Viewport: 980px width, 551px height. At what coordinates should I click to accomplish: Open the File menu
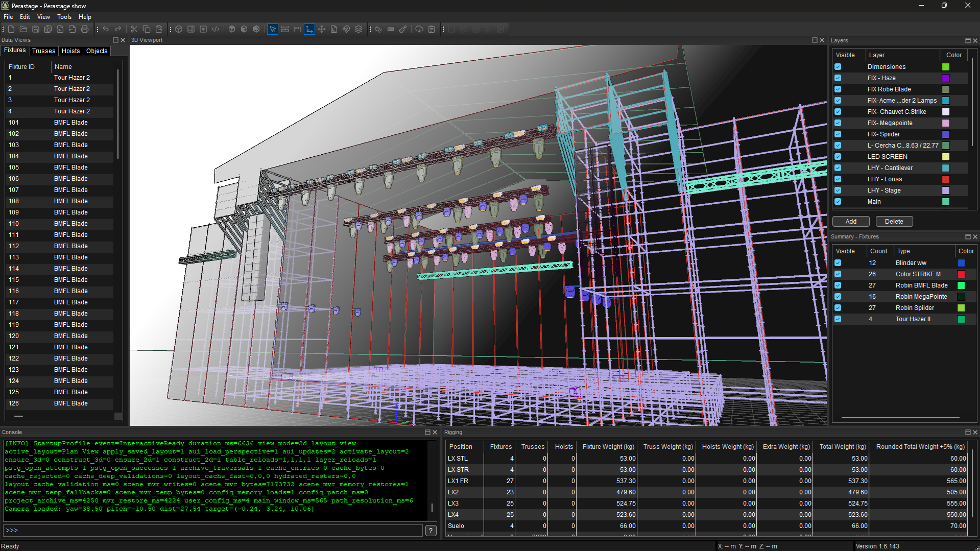click(x=8, y=17)
